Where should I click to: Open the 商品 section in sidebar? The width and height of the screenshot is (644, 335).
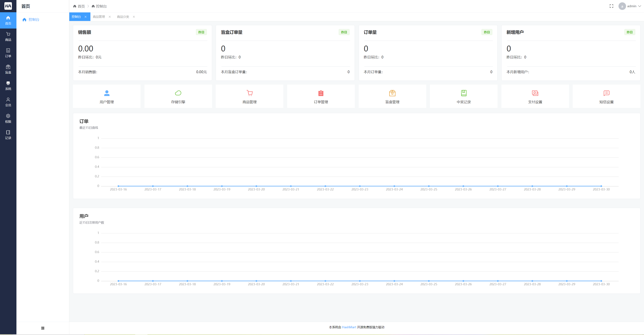pos(8,37)
